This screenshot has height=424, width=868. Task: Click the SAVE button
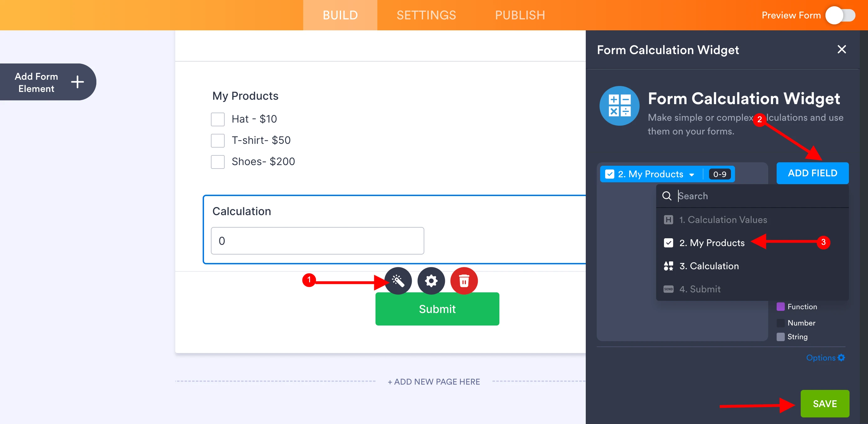coord(825,403)
